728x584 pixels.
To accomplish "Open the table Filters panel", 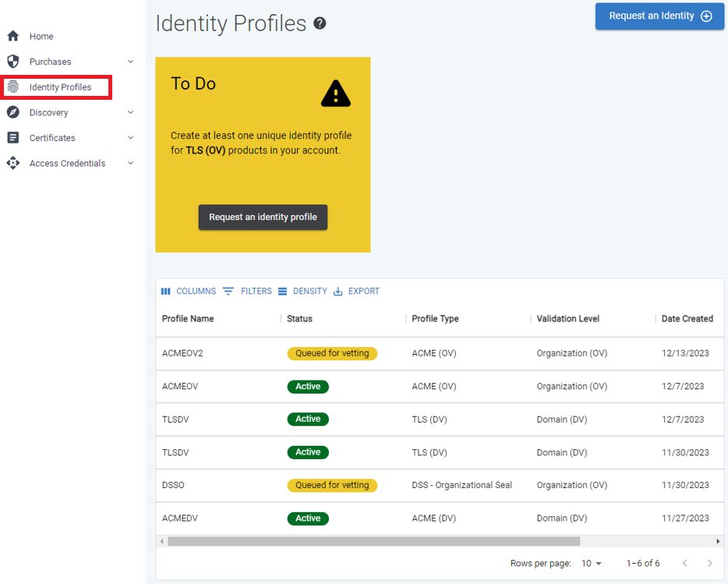I will tap(248, 292).
